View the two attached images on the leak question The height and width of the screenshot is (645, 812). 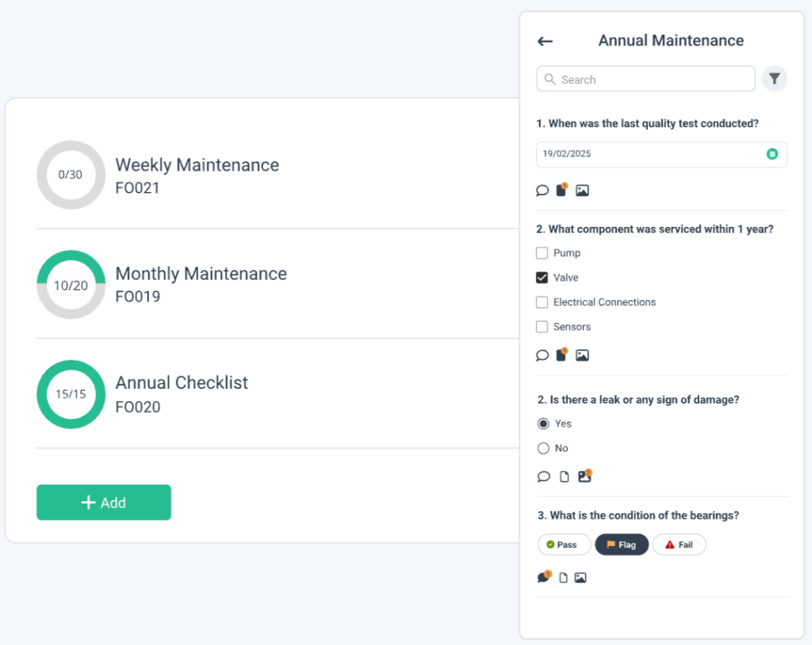[x=584, y=476]
